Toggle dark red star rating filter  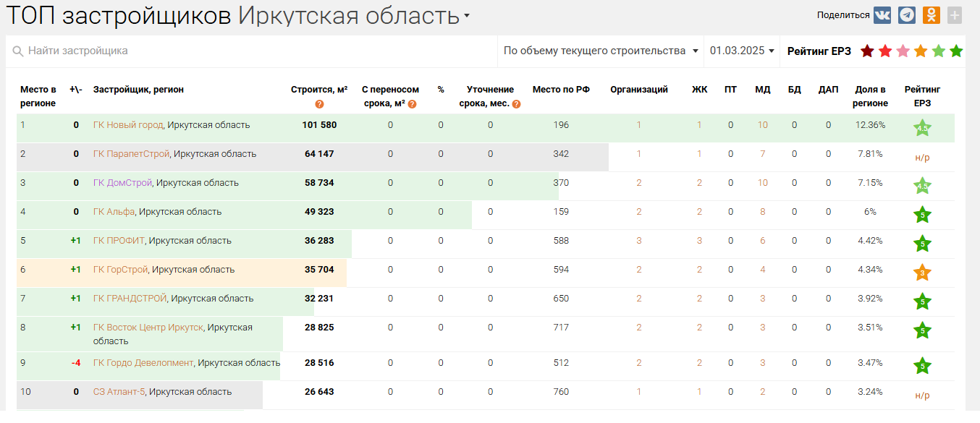pyautogui.click(x=867, y=51)
